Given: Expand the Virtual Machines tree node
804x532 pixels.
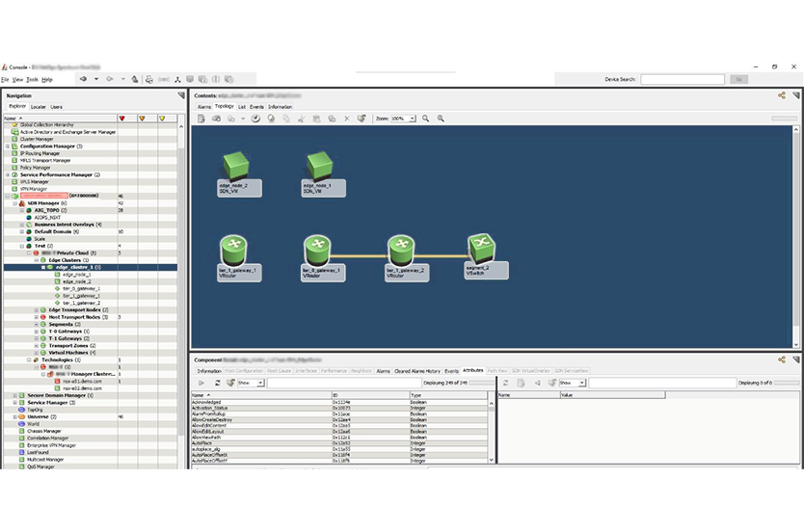Looking at the screenshot, I should click(37, 352).
